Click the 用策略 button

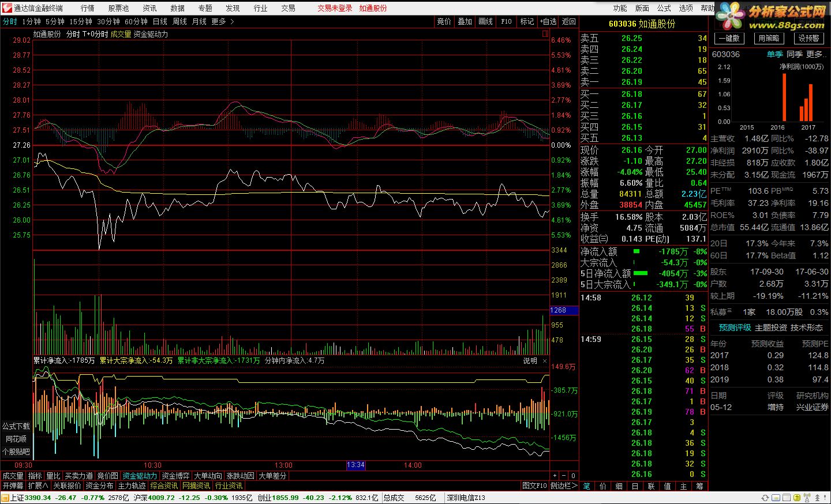769,38
